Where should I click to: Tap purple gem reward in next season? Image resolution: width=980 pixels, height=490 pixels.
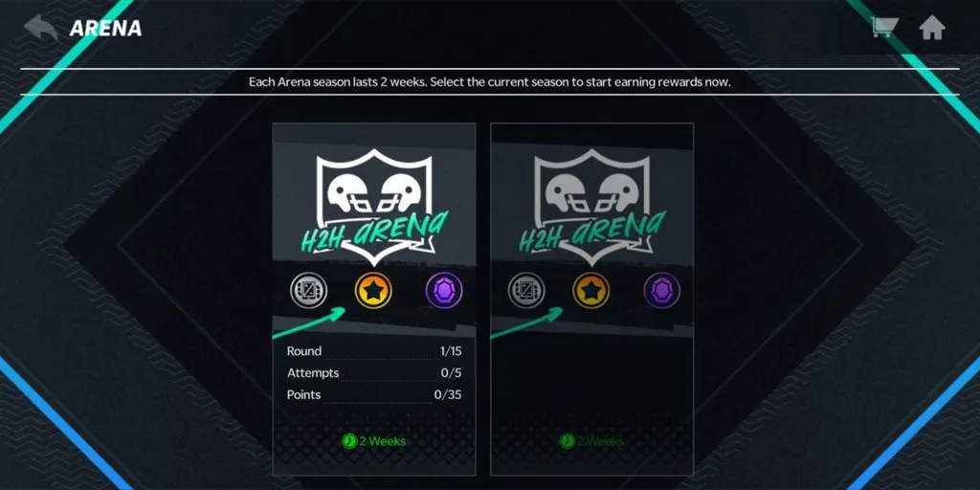click(662, 291)
